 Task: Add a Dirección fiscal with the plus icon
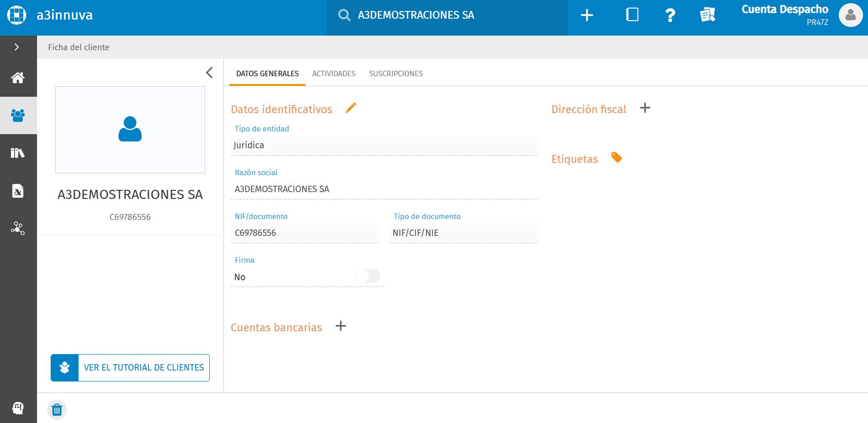(x=645, y=108)
